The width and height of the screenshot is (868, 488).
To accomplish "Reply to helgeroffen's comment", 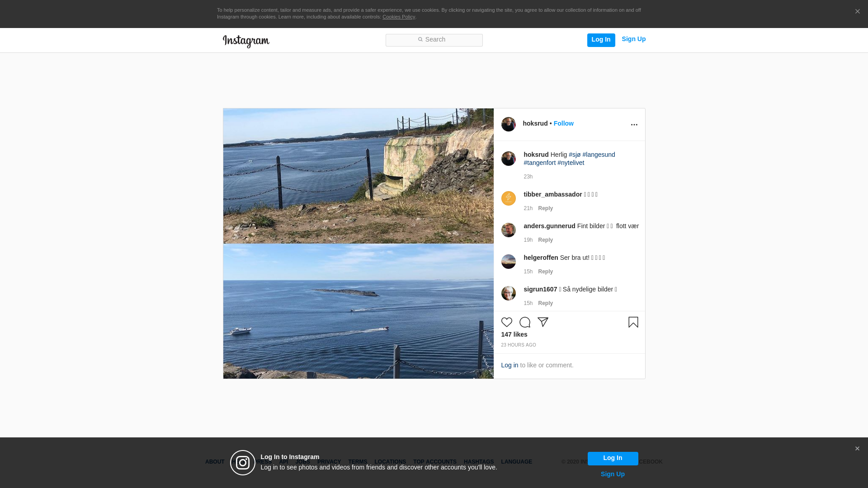I will 545,272.
